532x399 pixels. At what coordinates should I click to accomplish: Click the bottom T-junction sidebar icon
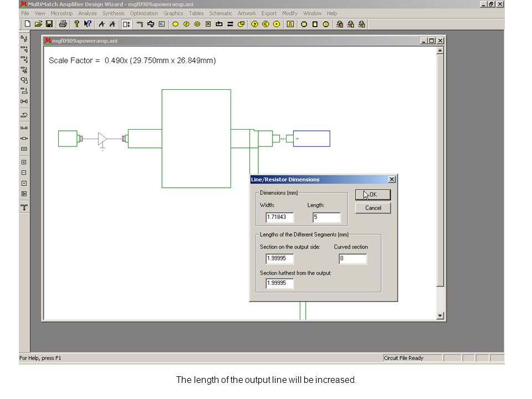tap(24, 207)
